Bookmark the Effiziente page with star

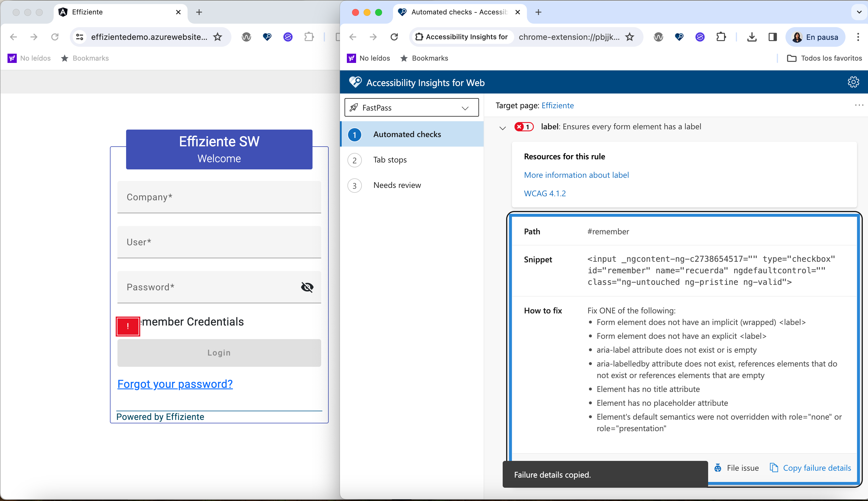pos(217,37)
